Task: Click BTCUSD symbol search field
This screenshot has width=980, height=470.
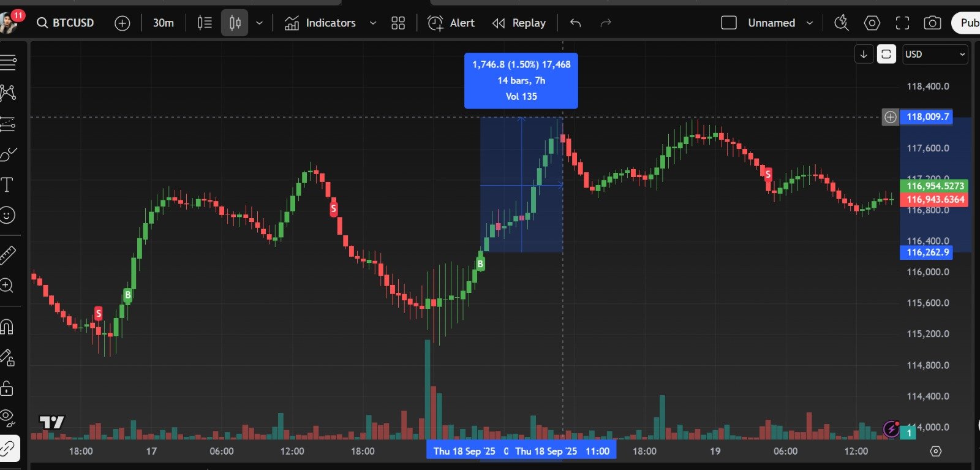Action: 66,23
